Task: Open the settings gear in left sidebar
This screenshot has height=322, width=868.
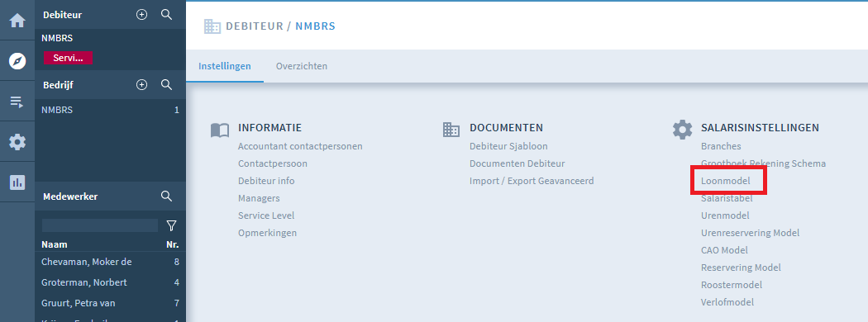Action: pos(17,142)
